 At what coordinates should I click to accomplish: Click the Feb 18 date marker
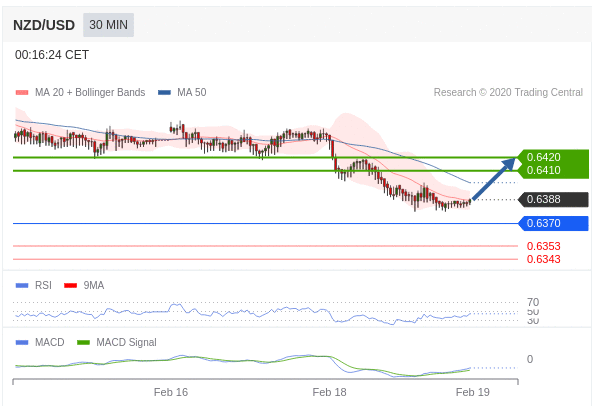(x=329, y=392)
